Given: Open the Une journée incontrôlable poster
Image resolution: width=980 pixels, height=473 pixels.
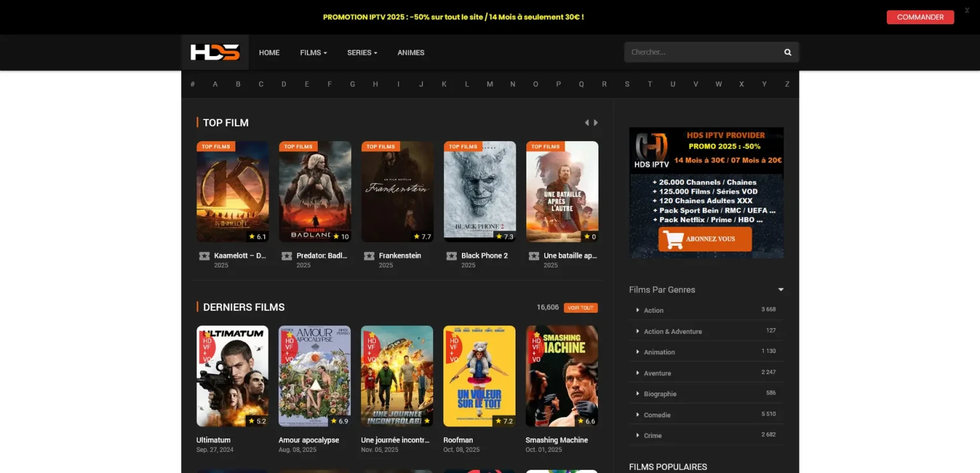Looking at the screenshot, I should pos(397,376).
